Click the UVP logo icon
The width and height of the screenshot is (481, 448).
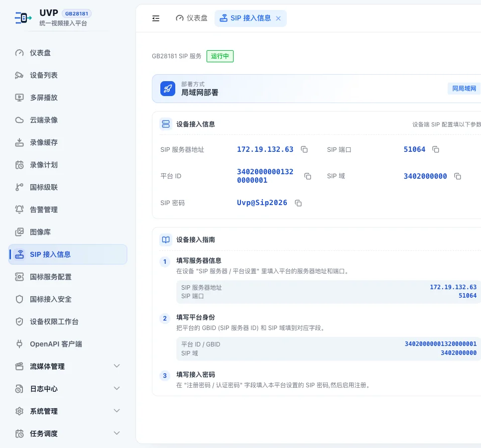pos(23,18)
